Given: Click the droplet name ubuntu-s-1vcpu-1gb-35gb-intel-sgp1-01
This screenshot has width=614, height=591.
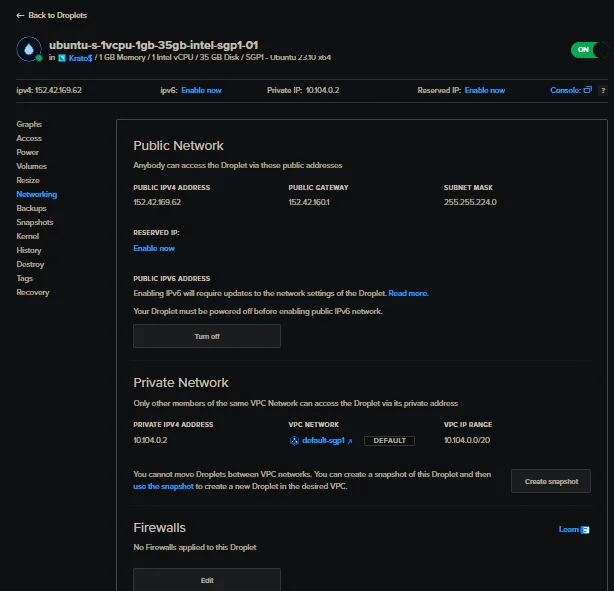Looking at the screenshot, I should pos(154,45).
